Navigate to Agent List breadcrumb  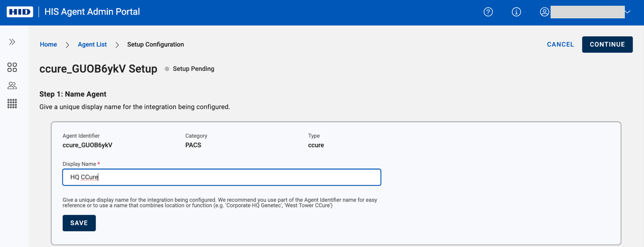click(x=92, y=44)
